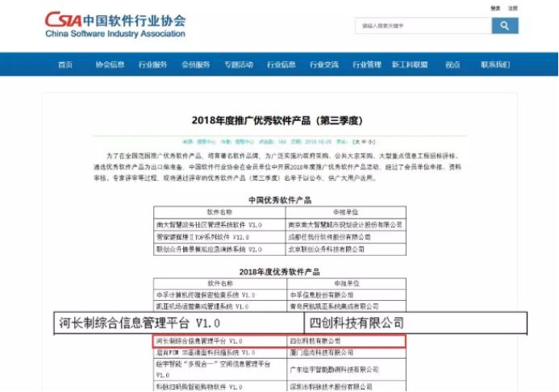The width and height of the screenshot is (559, 392).
Task: Click the 视点 nav item
Action: coord(453,65)
